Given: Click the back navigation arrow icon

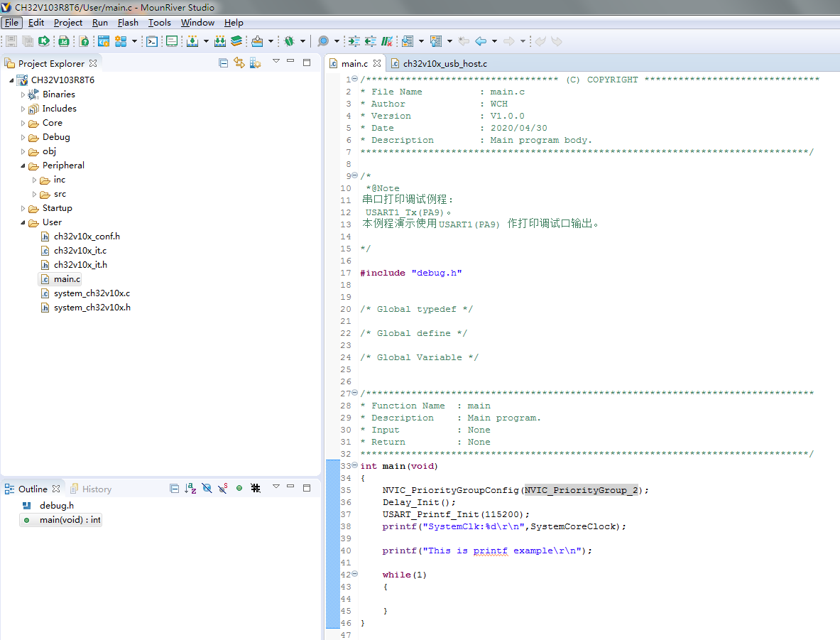Looking at the screenshot, I should tap(481, 41).
